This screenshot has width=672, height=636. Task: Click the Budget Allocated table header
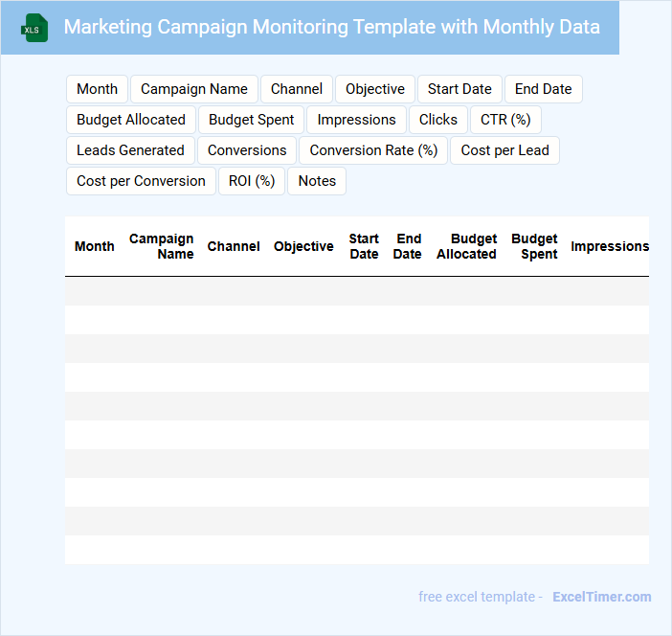tap(467, 246)
